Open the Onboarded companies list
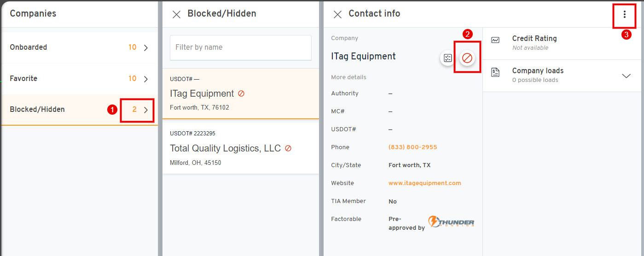This screenshot has height=256, width=644. [x=79, y=47]
